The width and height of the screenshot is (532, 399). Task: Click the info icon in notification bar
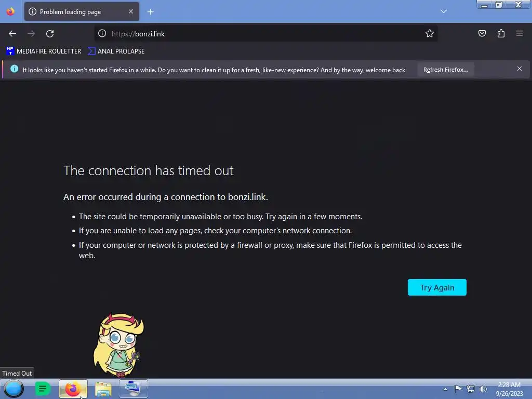coord(14,69)
